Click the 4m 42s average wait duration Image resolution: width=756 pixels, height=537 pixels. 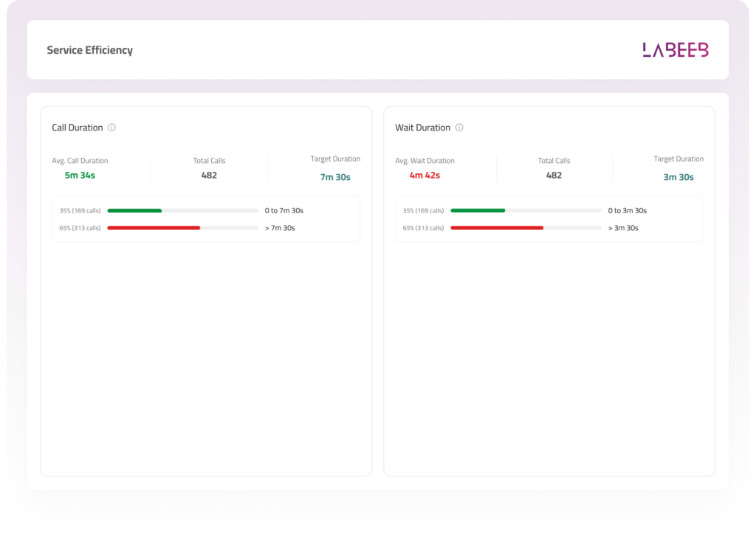[x=425, y=176]
